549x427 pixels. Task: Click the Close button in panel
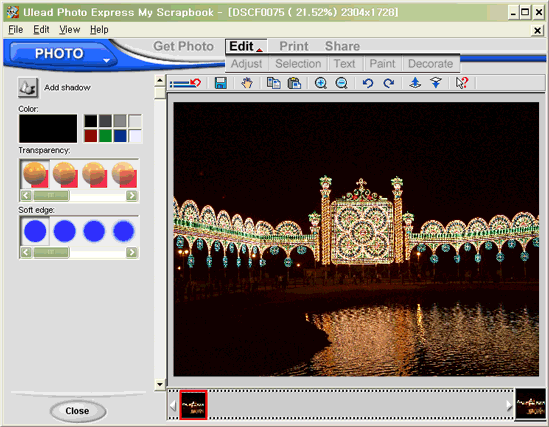pyautogui.click(x=78, y=411)
